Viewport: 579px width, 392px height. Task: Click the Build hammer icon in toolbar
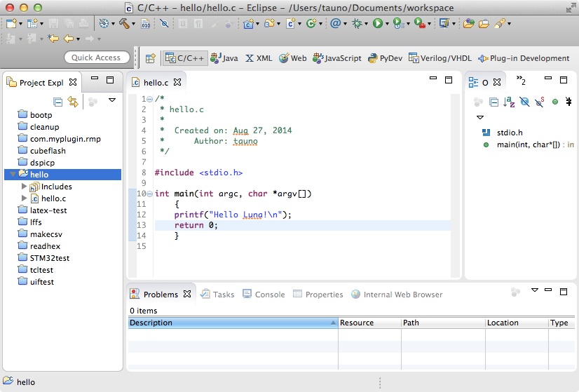(x=124, y=23)
